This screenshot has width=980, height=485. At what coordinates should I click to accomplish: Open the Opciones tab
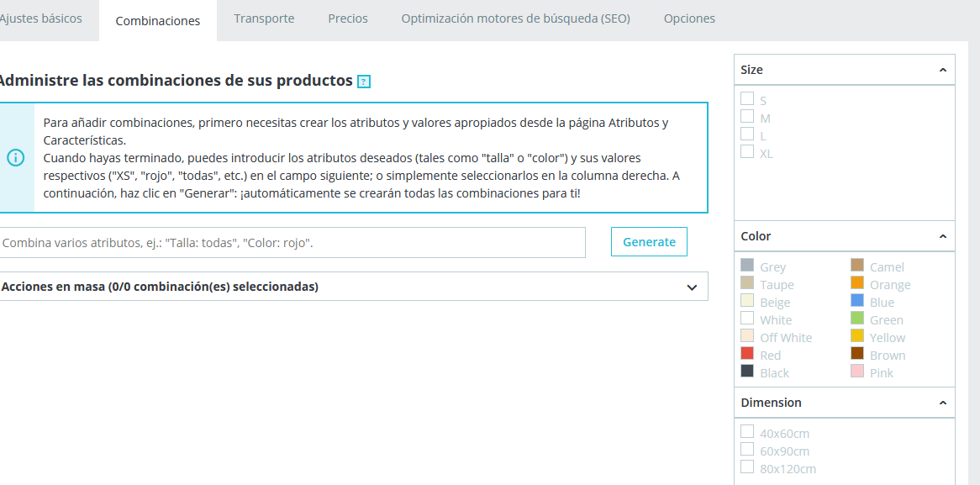689,18
